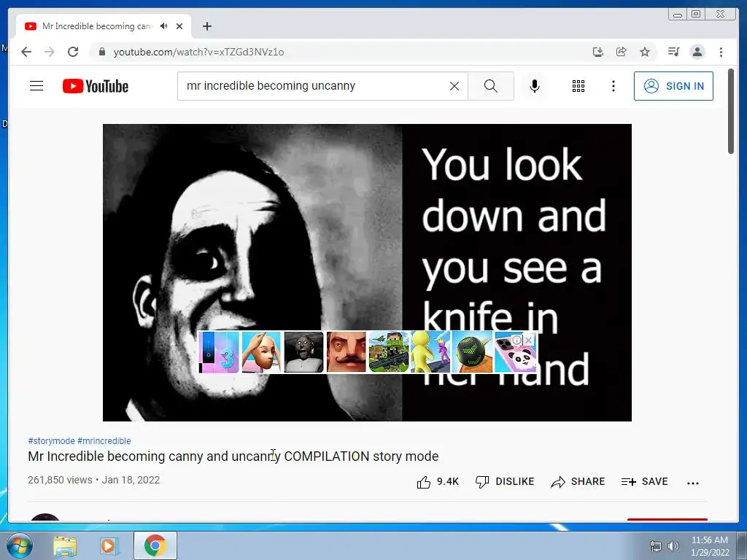
Task: Click the page vertical scrollbar thumb
Action: [731, 112]
